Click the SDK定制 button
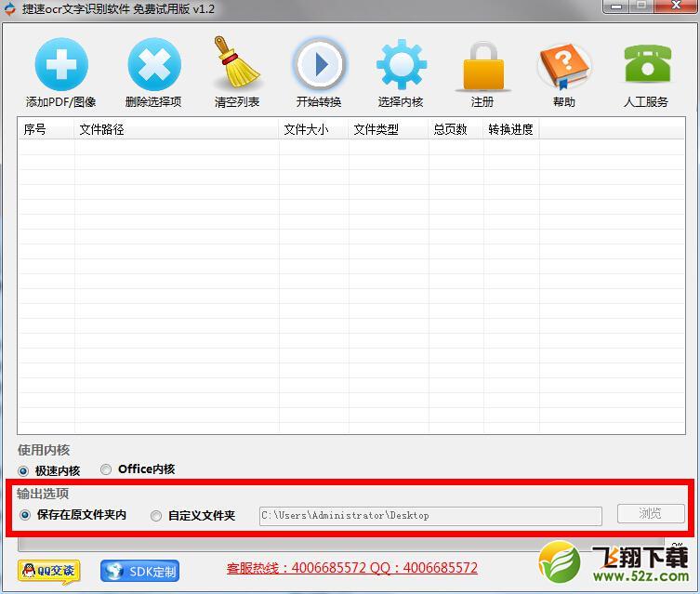The height and width of the screenshot is (594, 700). pos(139,571)
